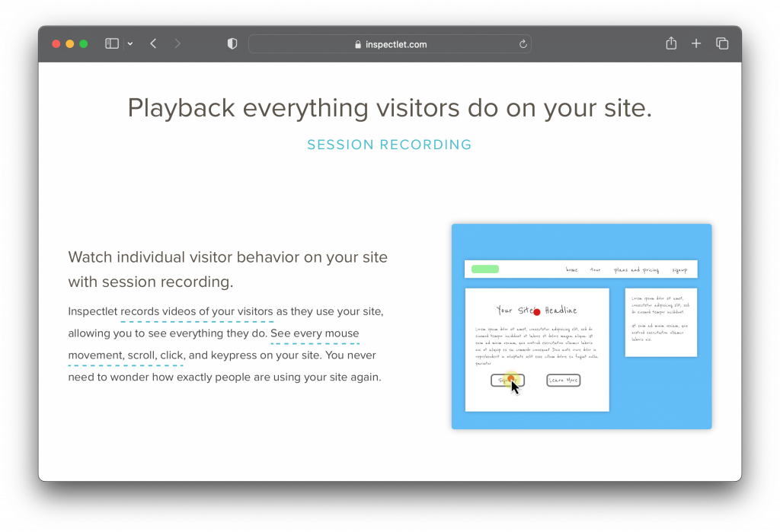
Task: Add a new tab with plus icon
Action: (696, 43)
